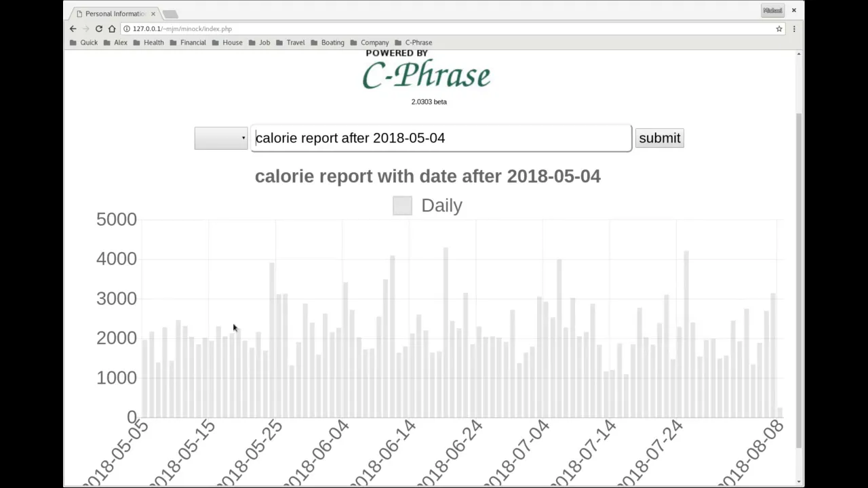Click the submit button

(x=659, y=138)
